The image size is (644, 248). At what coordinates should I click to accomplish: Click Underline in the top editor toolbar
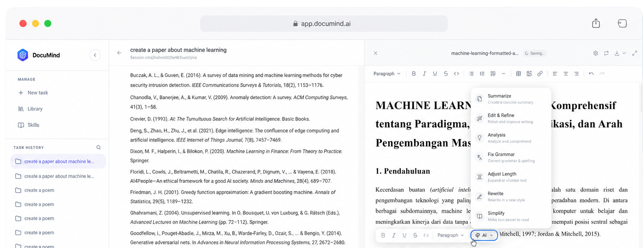tap(435, 73)
